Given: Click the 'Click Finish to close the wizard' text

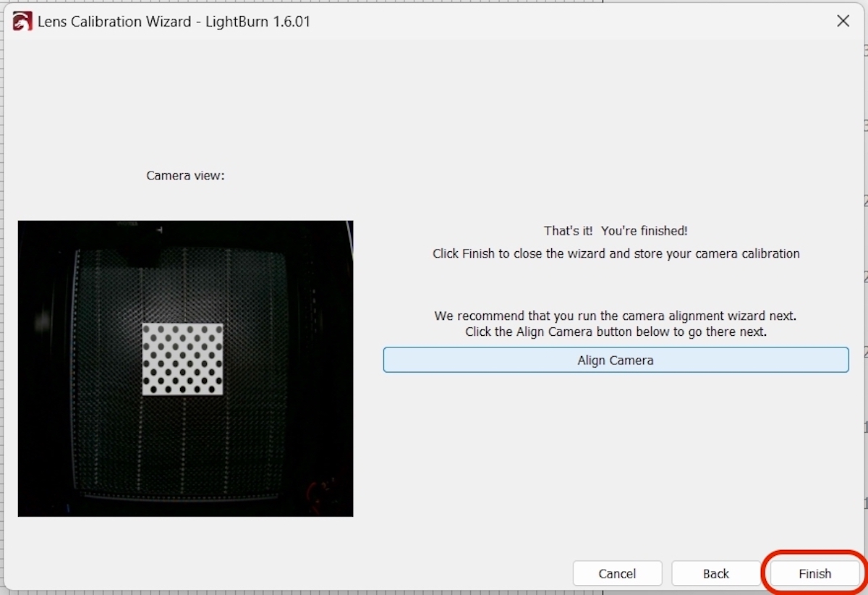Looking at the screenshot, I should [x=616, y=254].
